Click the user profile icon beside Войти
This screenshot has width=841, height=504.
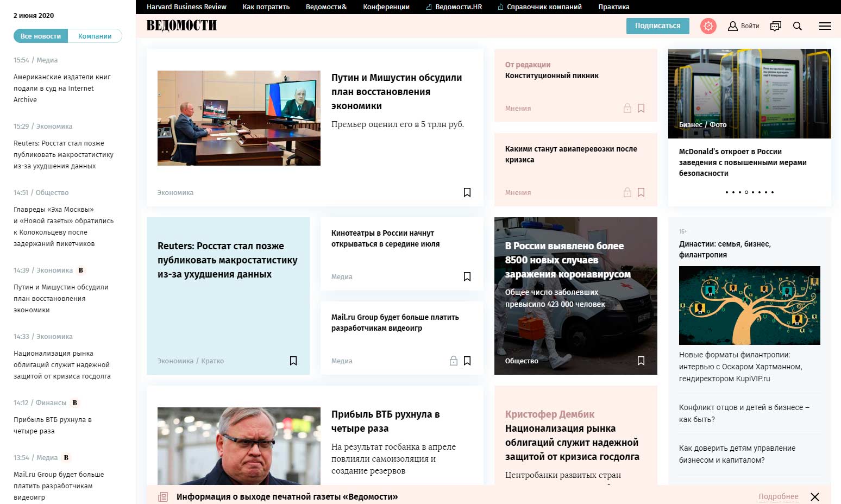point(733,26)
